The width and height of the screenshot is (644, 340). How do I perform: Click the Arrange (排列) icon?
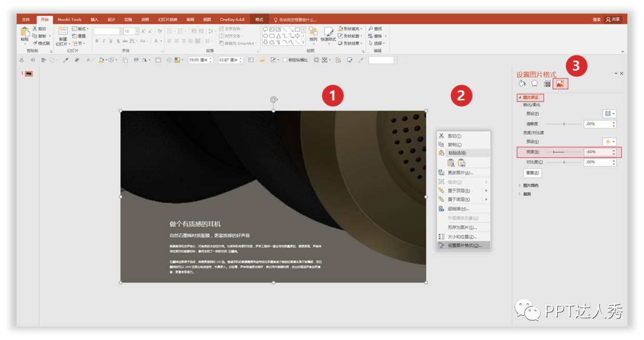[313, 31]
